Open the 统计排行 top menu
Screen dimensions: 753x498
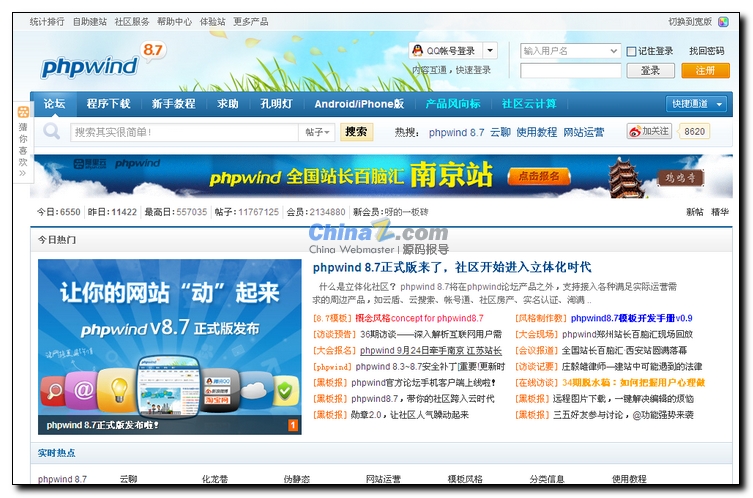[47, 22]
